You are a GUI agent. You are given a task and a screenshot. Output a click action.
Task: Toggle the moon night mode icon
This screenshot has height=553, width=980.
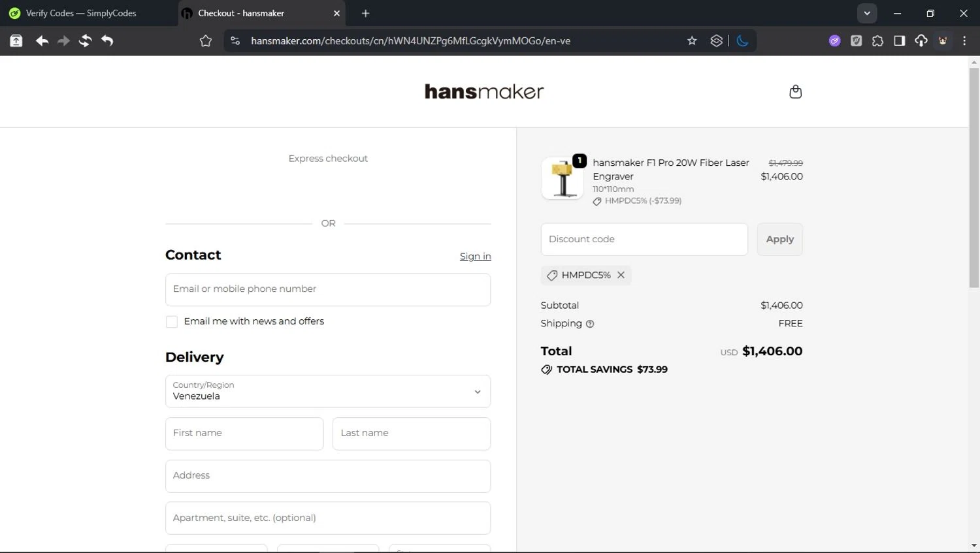[742, 40]
